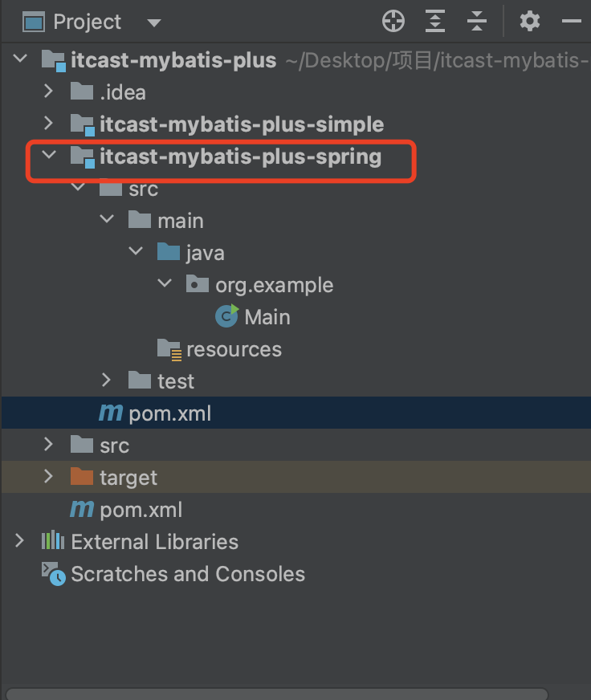Select the root-level pom.xml file
This screenshot has width=591, height=700.
pos(140,509)
